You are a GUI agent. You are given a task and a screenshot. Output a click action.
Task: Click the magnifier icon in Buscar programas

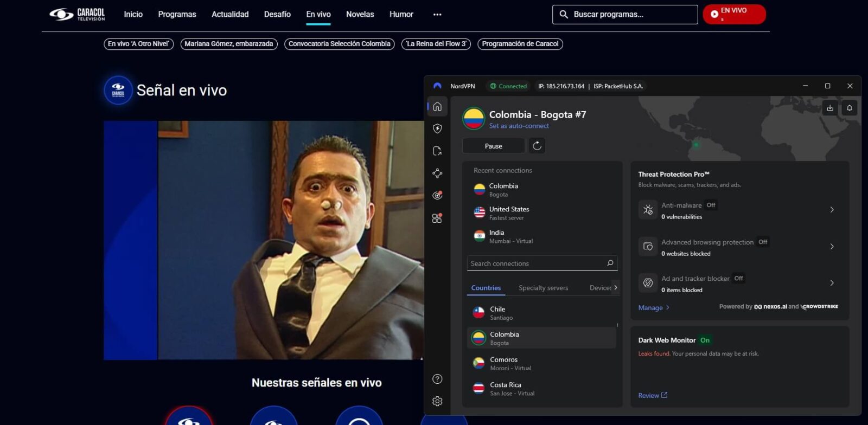pos(564,15)
